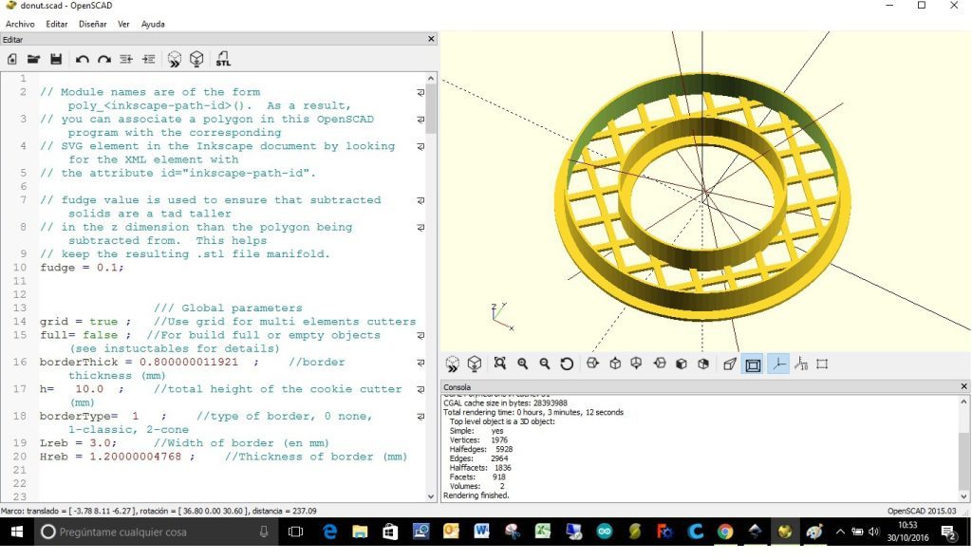Viewport: 972px width, 560px height.
Task: Select the Top view cube icon
Action: click(x=617, y=364)
